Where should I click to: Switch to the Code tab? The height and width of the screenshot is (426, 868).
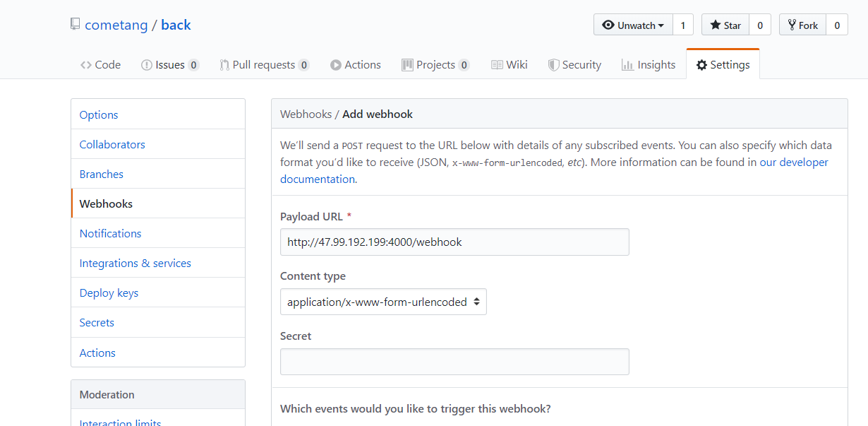coord(100,64)
